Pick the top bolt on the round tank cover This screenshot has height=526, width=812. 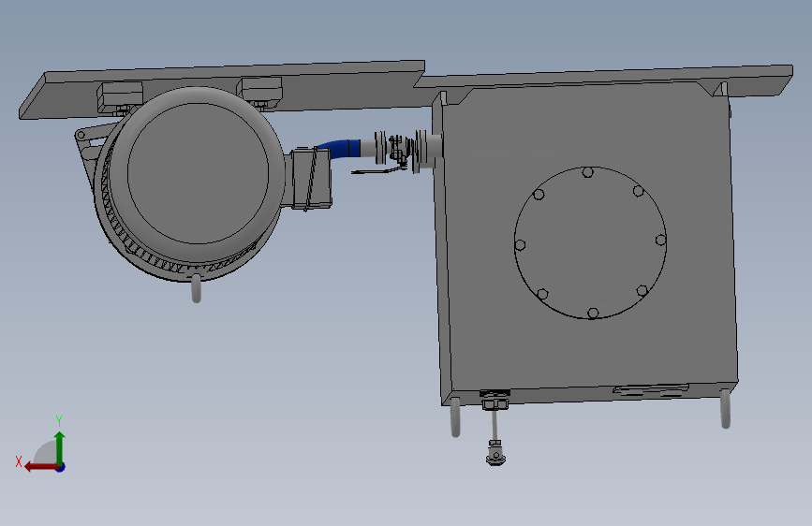[x=587, y=172]
